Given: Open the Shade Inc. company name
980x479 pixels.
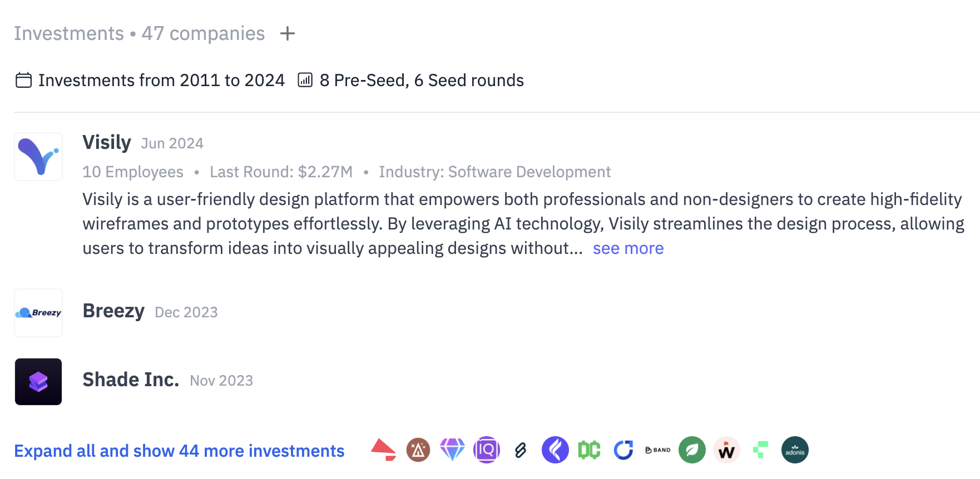Looking at the screenshot, I should (x=131, y=380).
